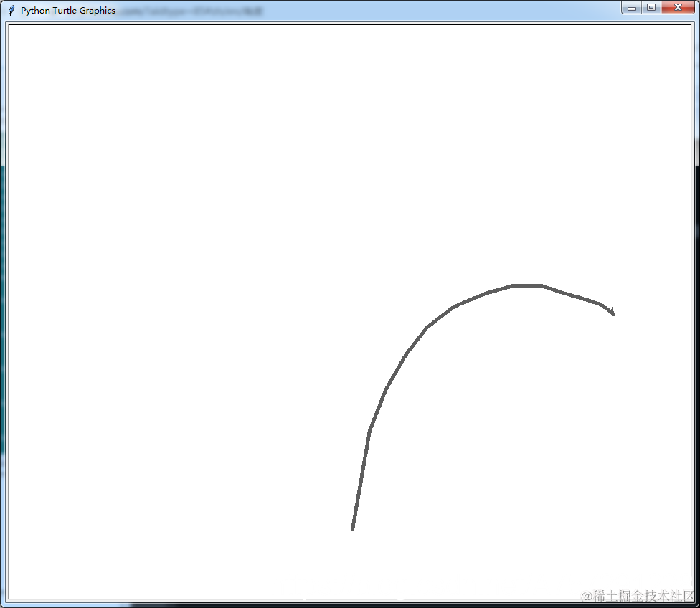Close the Python Turtle Graphics window
The image size is (700, 608).
[x=678, y=8]
